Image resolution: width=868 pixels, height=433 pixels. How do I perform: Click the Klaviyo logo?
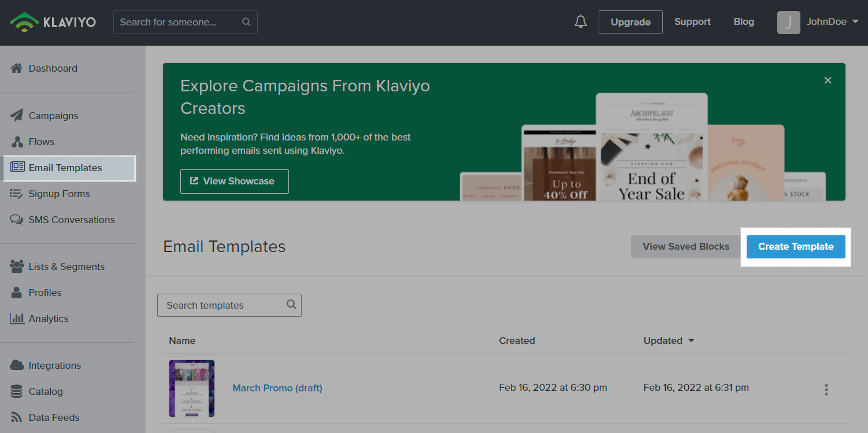[x=53, y=22]
